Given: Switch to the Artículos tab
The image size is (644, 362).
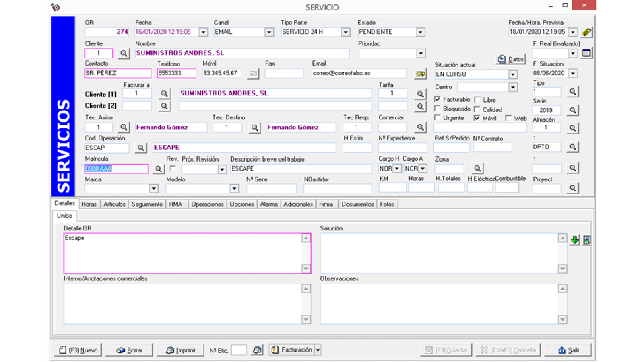Looking at the screenshot, I should pos(114,204).
